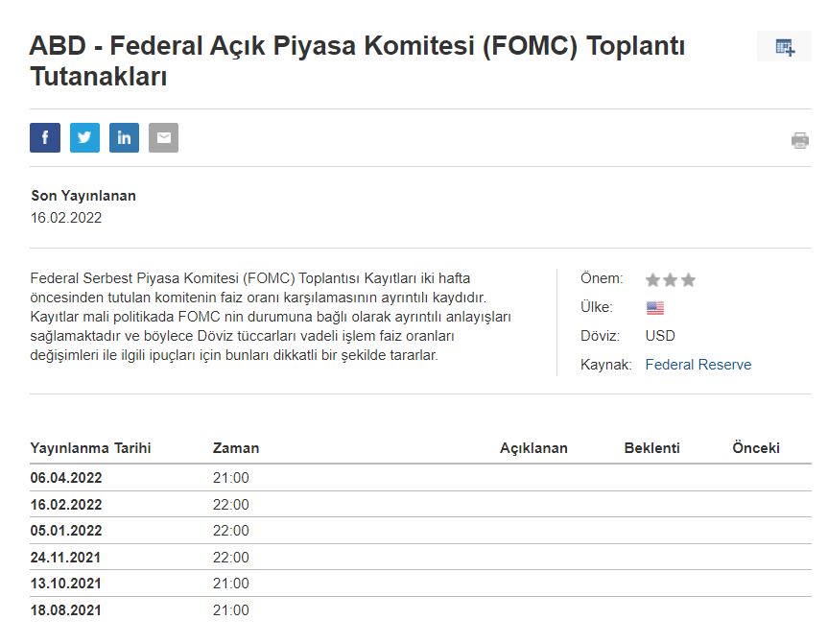Click the Beklenti column header
This screenshot has width=828, height=644.
click(x=651, y=448)
